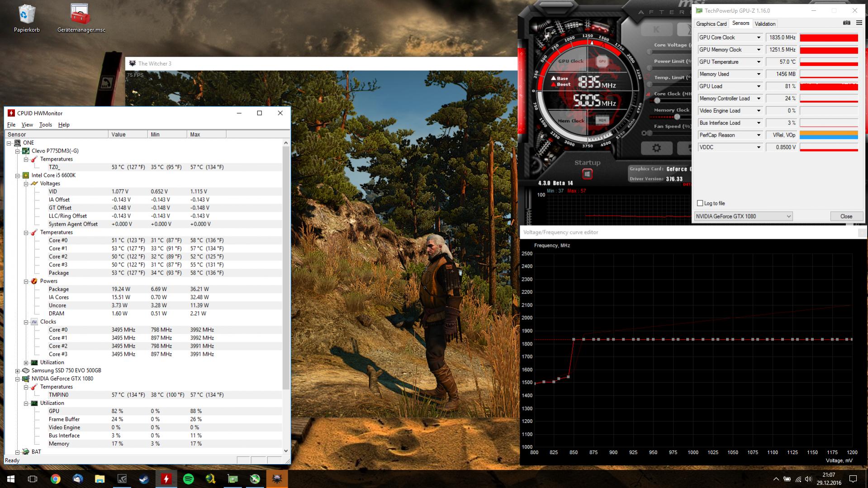868x488 pixels.
Task: Click the Sensor column header in HWMonitor
Action: tap(57, 134)
